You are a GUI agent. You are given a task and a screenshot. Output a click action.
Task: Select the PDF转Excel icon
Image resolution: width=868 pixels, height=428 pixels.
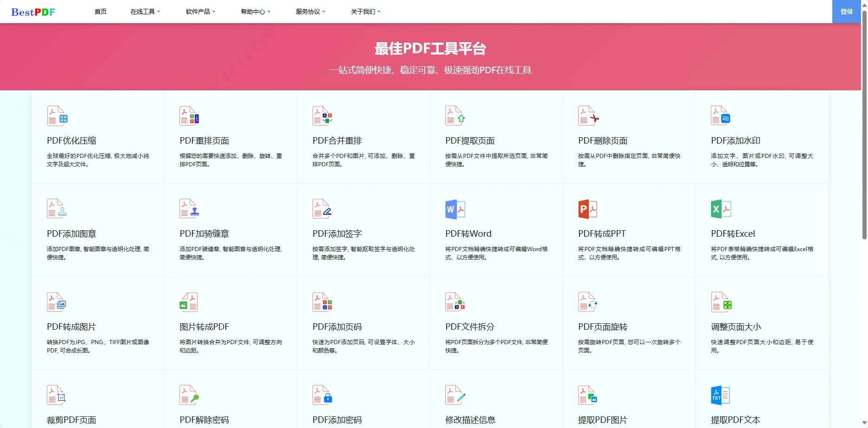pyautogui.click(x=721, y=209)
